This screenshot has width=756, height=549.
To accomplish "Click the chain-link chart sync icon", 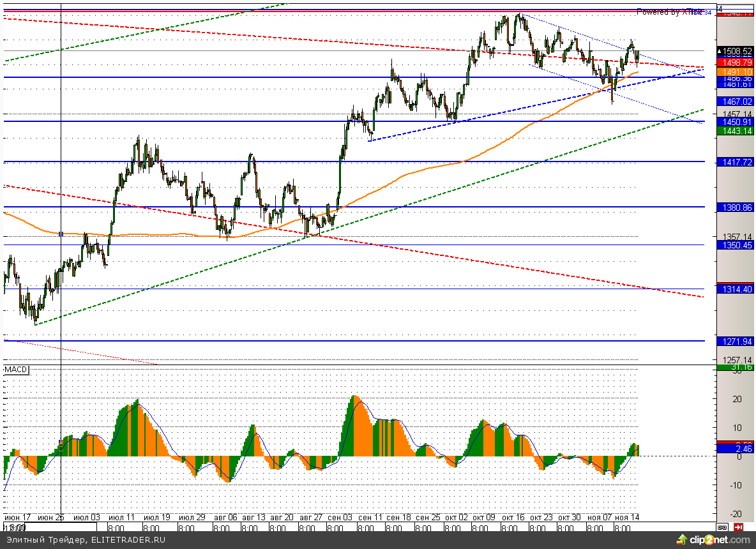I will pyautogui.click(x=722, y=527).
